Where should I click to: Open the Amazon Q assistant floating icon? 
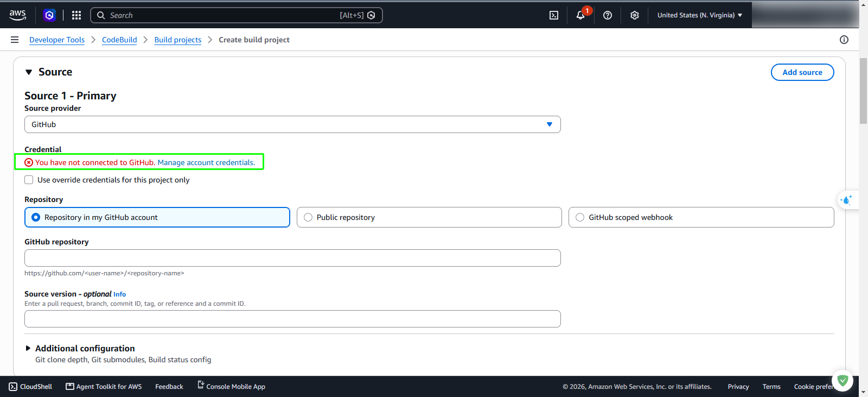tap(847, 200)
